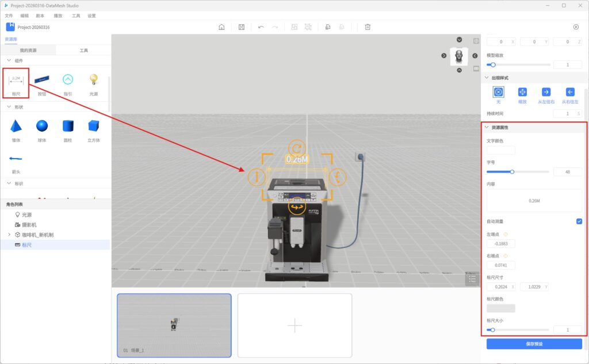
Task: Click the 保存预设 button
Action: [534, 344]
